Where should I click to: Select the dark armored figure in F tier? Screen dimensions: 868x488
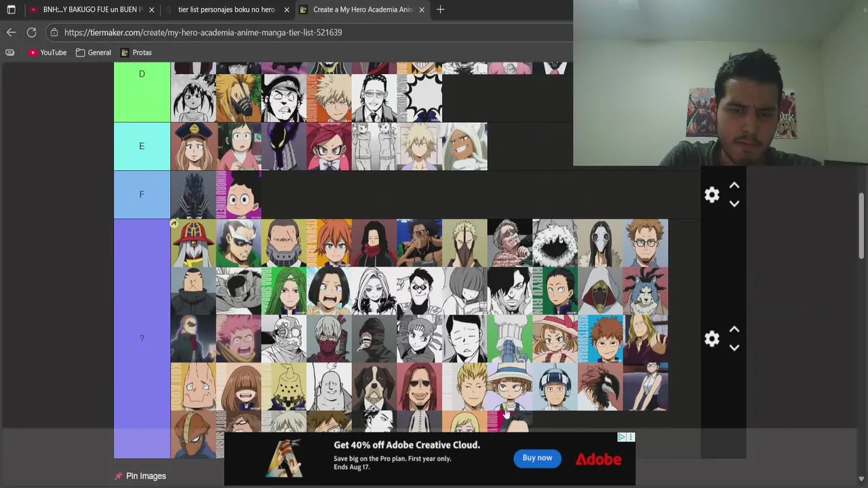(x=193, y=195)
